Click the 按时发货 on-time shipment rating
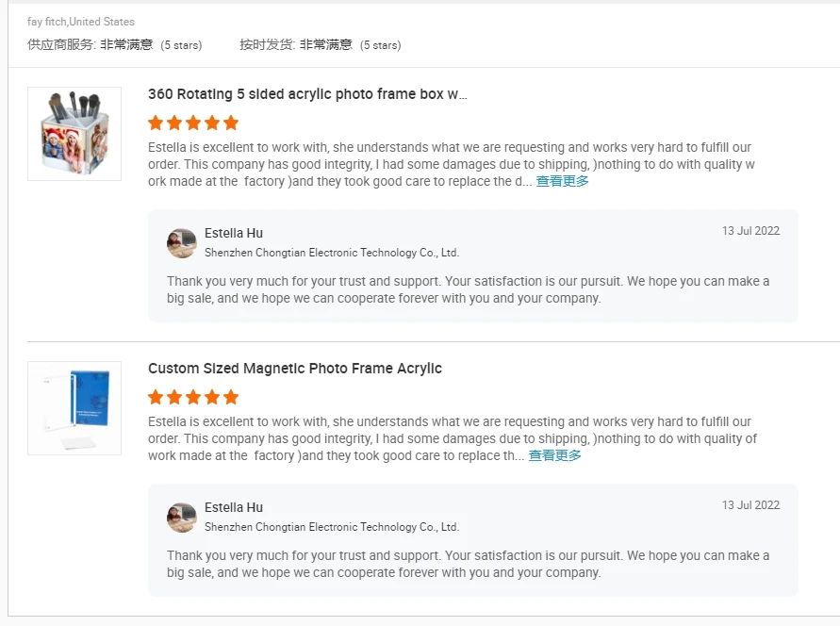 (x=321, y=44)
